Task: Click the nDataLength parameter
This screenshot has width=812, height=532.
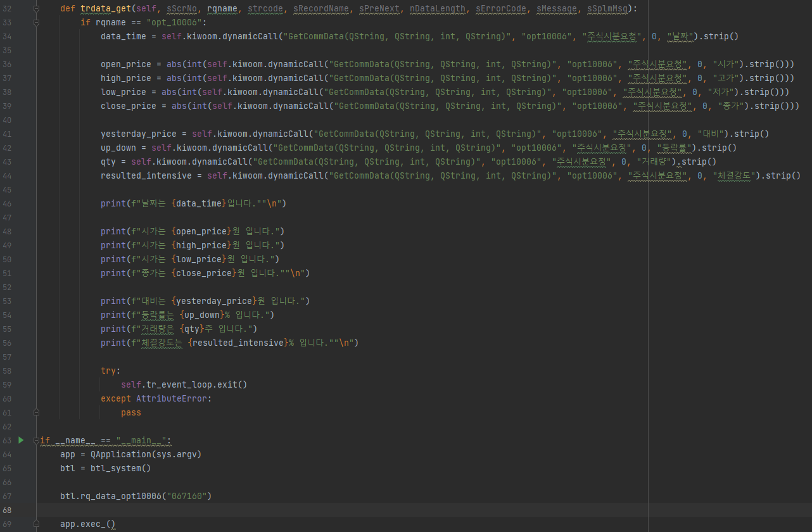Action: point(438,9)
